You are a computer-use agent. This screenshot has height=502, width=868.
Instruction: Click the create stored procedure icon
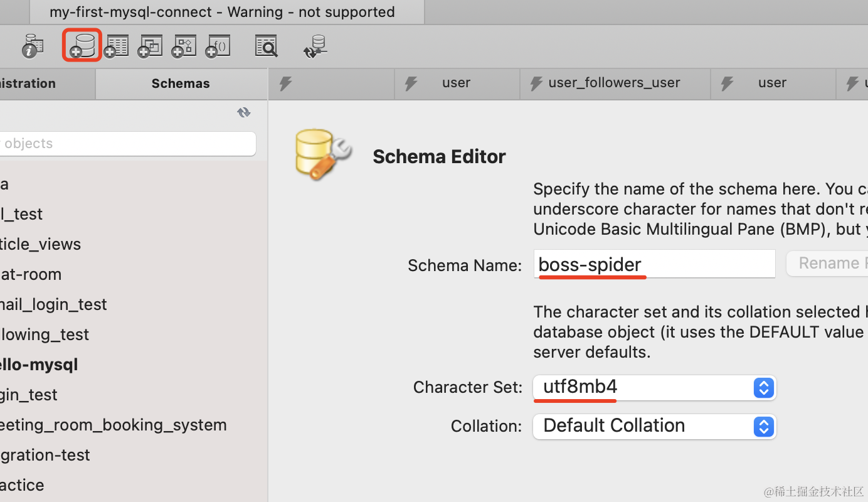pos(184,46)
